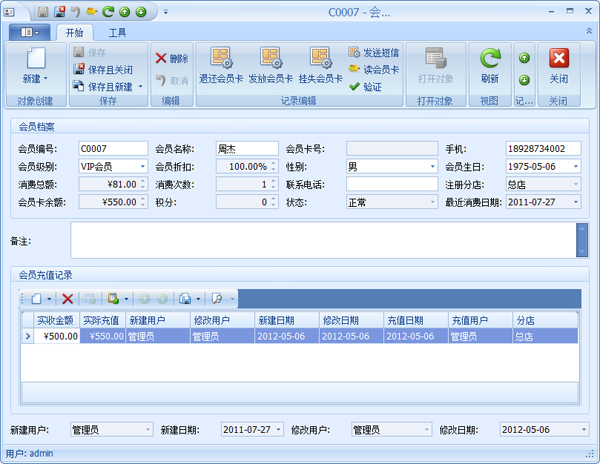The height and width of the screenshot is (464, 600).
Task: Click the next record arrow in ribbon
Action: (x=524, y=80)
